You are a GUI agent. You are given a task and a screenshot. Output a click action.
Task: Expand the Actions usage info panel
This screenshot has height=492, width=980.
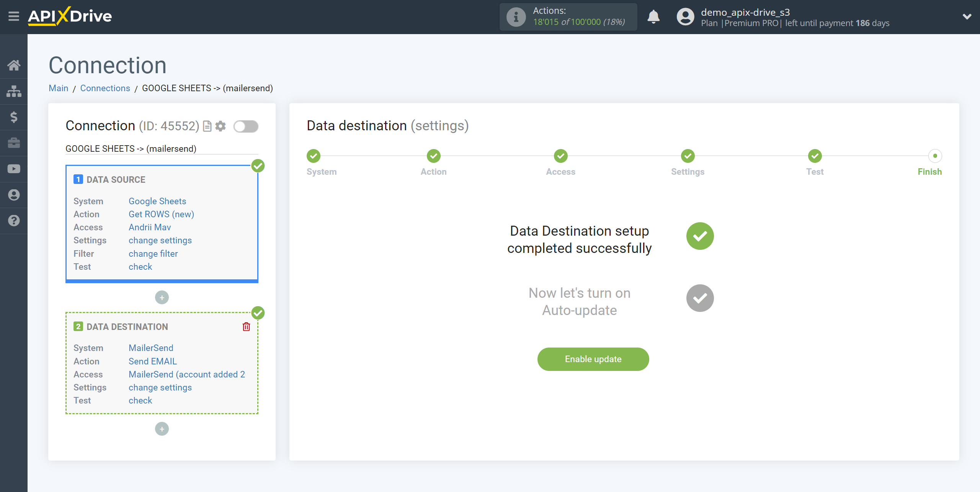tap(515, 16)
